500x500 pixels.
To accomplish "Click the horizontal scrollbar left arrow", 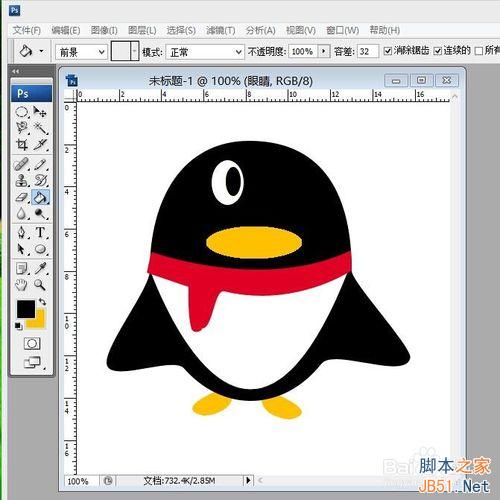I will pyautogui.click(x=260, y=480).
